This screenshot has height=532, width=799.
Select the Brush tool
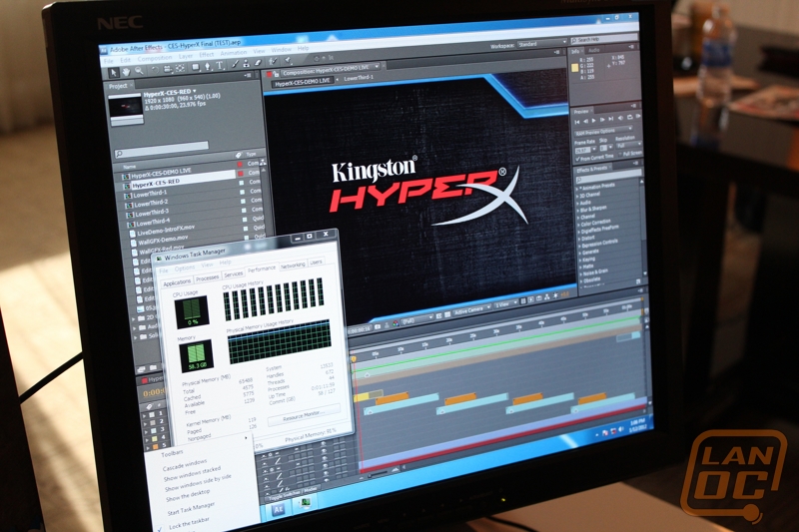tap(235, 64)
